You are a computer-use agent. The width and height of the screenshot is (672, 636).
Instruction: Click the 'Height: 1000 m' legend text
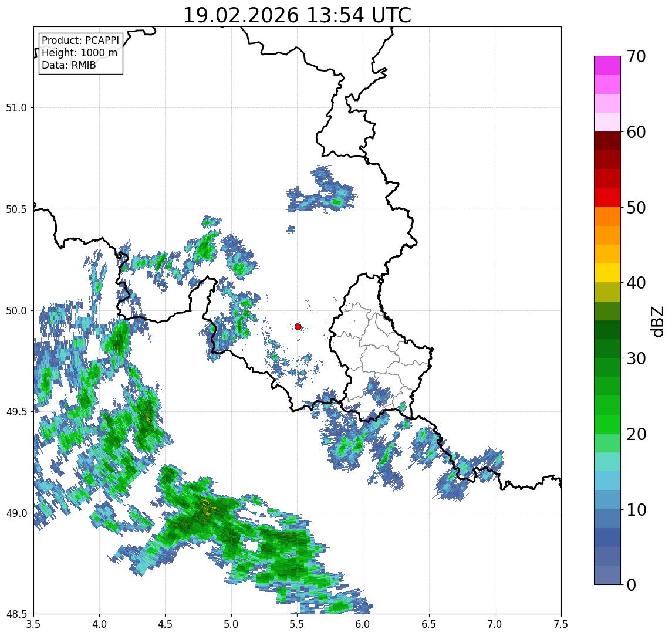79,53
